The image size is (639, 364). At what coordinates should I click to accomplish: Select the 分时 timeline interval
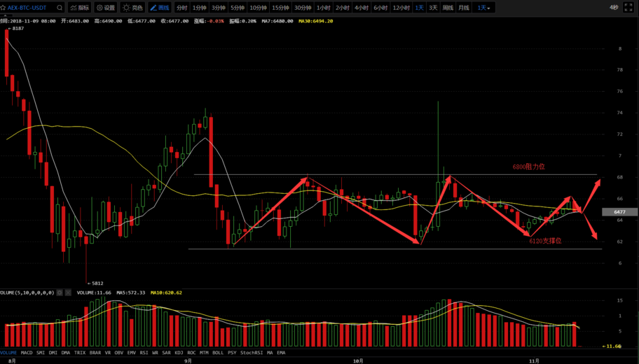pyautogui.click(x=181, y=7)
